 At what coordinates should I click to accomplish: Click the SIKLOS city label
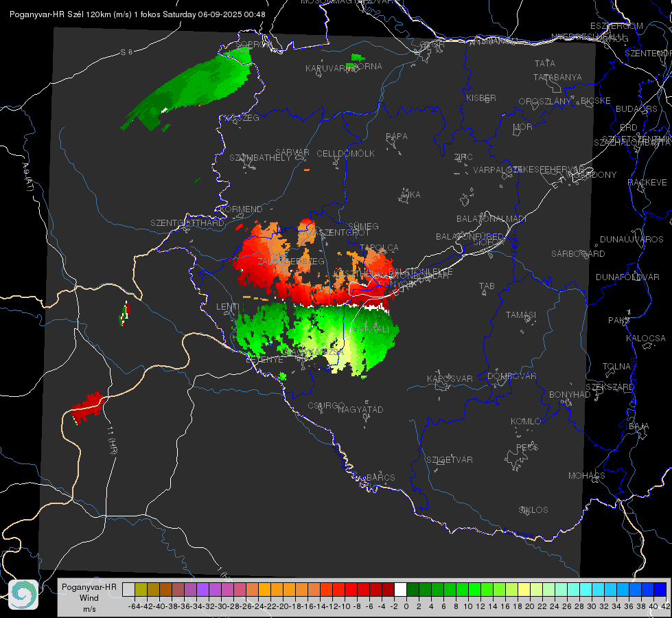click(533, 510)
